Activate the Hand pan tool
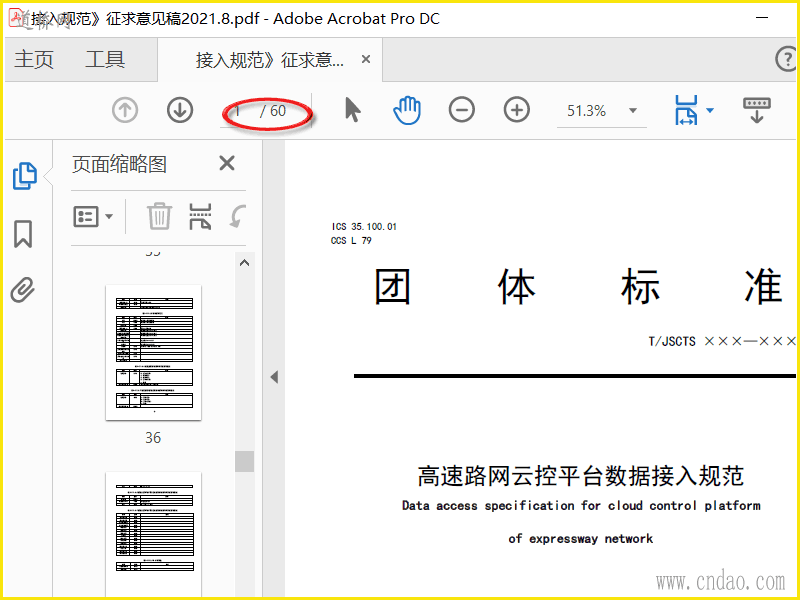Screen dimensions: 800x600 click(x=407, y=110)
